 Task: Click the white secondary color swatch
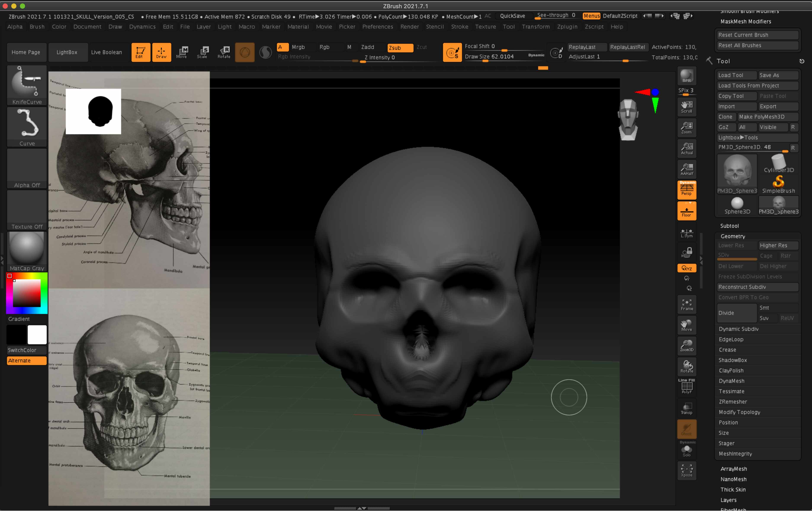37,335
